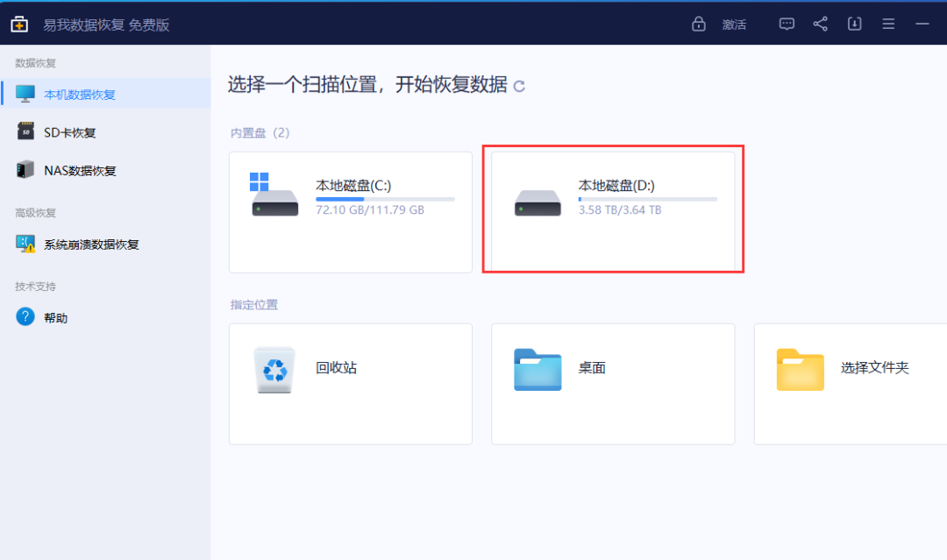Click the 72.10 GB/111.79 GB text
This screenshot has width=947, height=560.
pos(370,210)
